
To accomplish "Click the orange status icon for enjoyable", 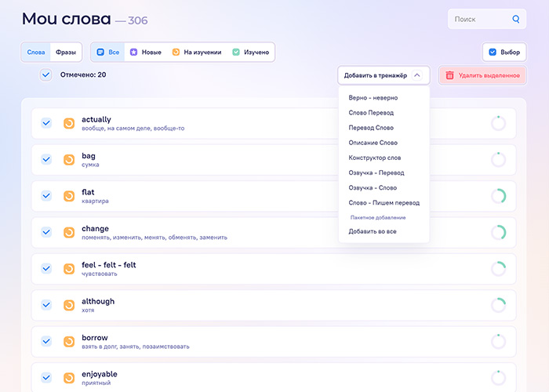I will (x=69, y=378).
